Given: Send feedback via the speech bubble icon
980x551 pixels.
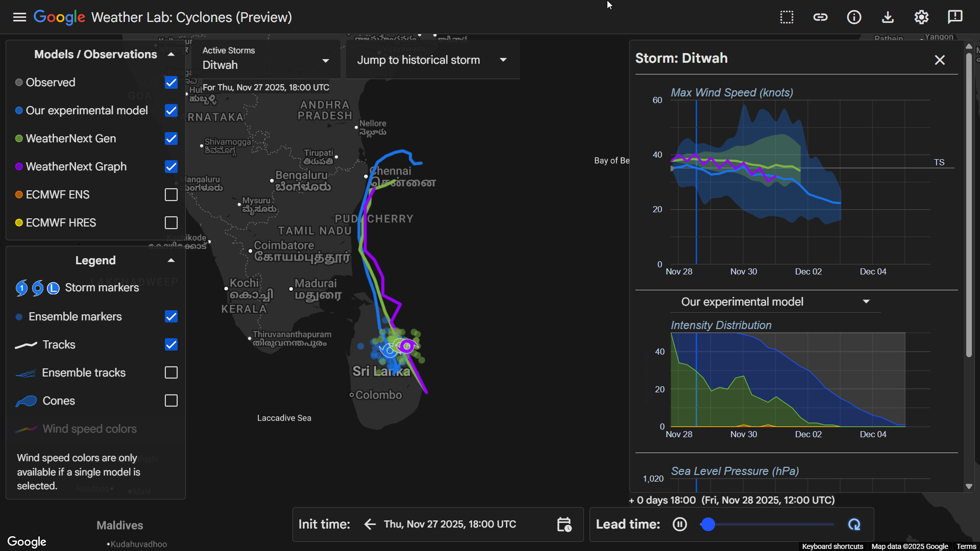Looking at the screenshot, I should [955, 17].
